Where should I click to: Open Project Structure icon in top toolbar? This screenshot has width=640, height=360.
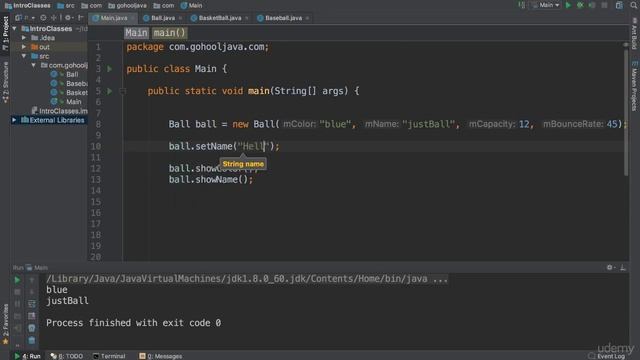619,5
